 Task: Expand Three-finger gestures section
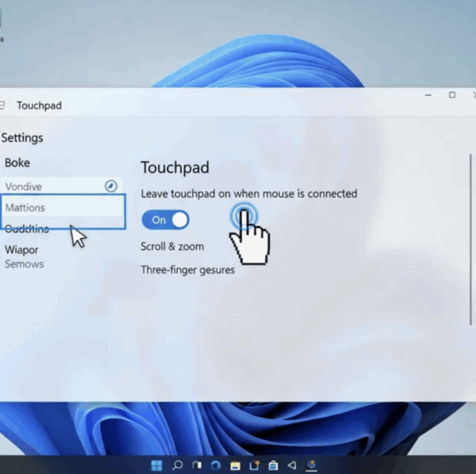point(187,270)
